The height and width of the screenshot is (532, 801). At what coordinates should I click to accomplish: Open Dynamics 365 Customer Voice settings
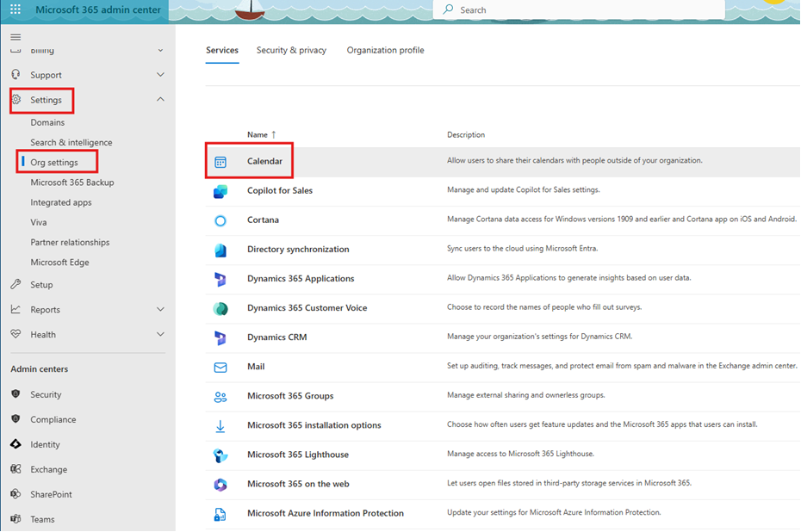tap(307, 308)
